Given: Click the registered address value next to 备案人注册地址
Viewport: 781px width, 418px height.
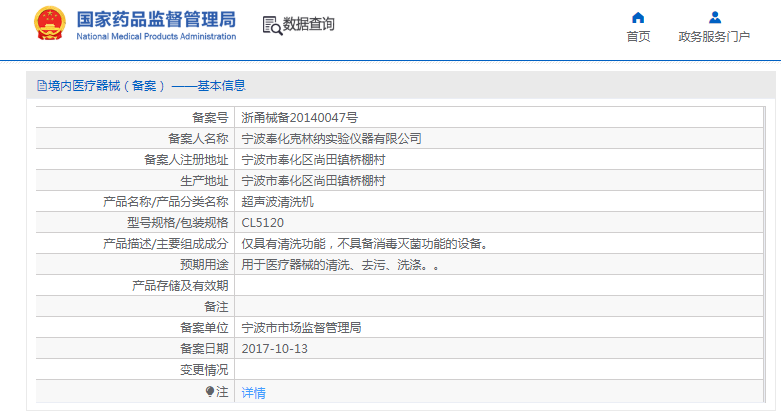Looking at the screenshot, I should [x=313, y=160].
